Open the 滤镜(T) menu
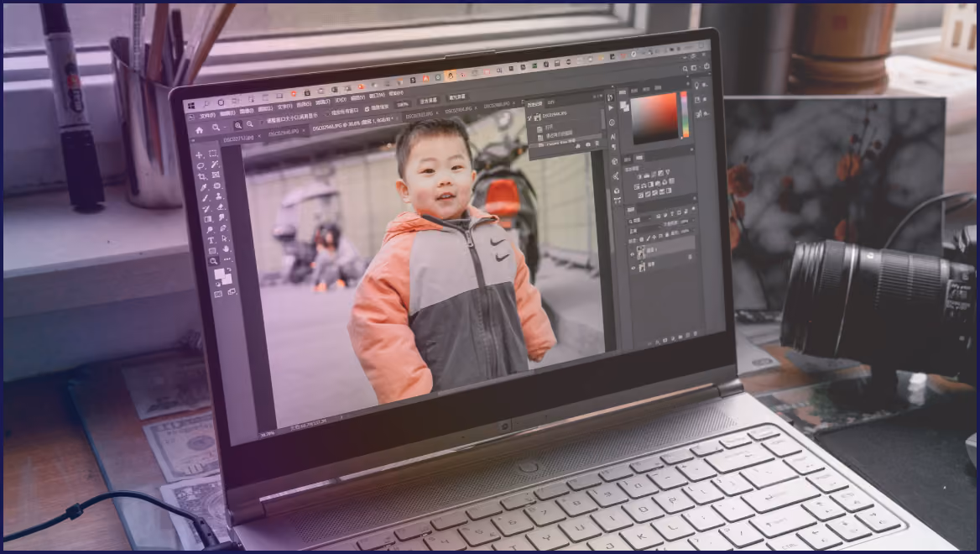 324,102
